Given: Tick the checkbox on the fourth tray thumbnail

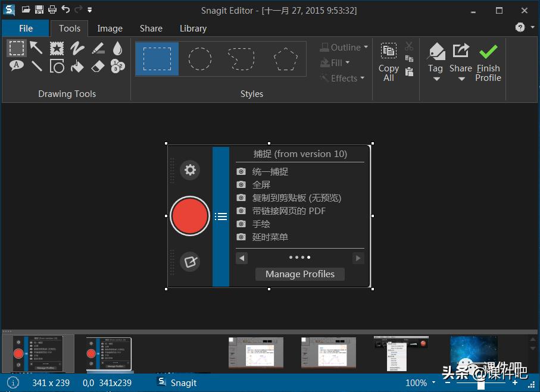Looking at the screenshot, I should tap(304, 340).
